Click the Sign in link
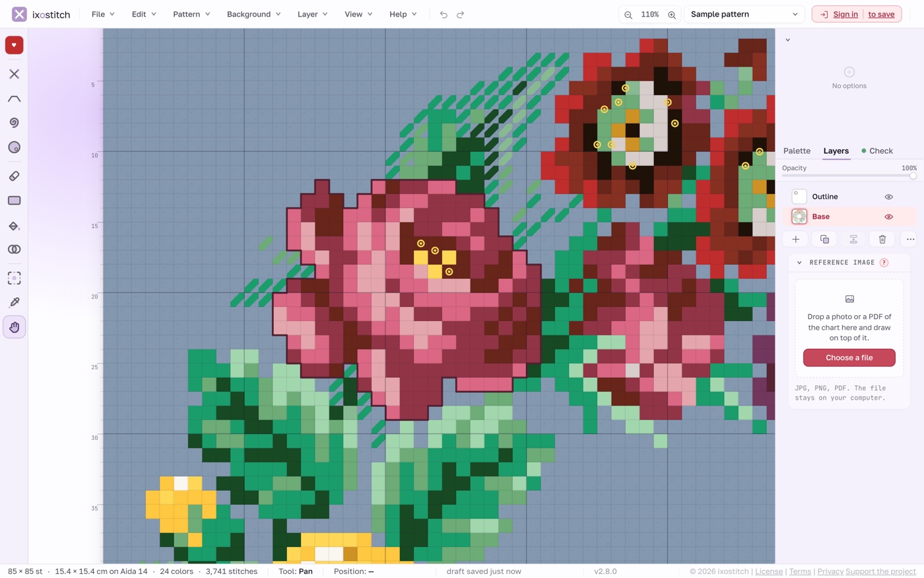The height and width of the screenshot is (578, 924). (845, 15)
